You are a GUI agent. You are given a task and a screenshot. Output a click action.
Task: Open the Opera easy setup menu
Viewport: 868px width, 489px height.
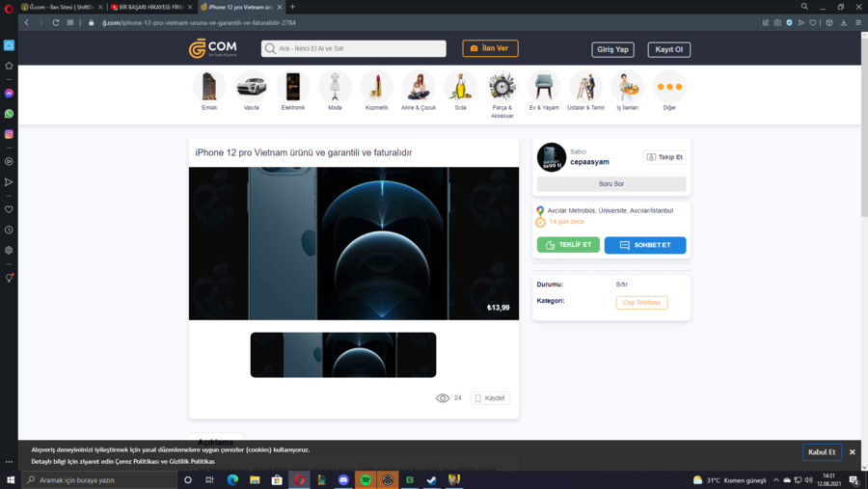(857, 22)
